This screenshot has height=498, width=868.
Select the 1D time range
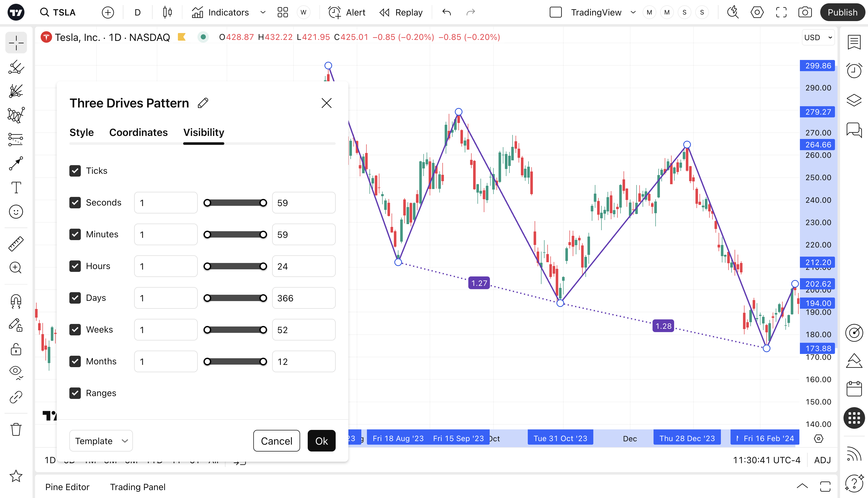pyautogui.click(x=50, y=460)
